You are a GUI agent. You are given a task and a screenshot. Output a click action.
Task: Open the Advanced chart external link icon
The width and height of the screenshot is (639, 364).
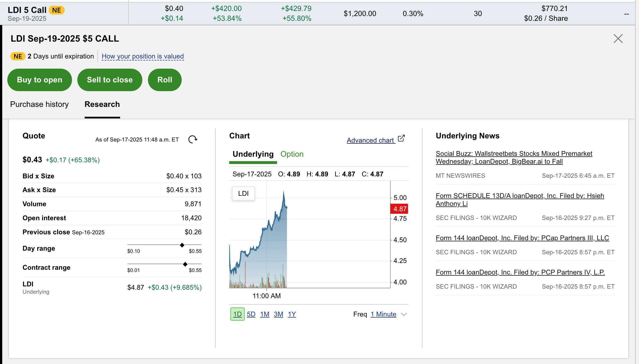(x=401, y=138)
